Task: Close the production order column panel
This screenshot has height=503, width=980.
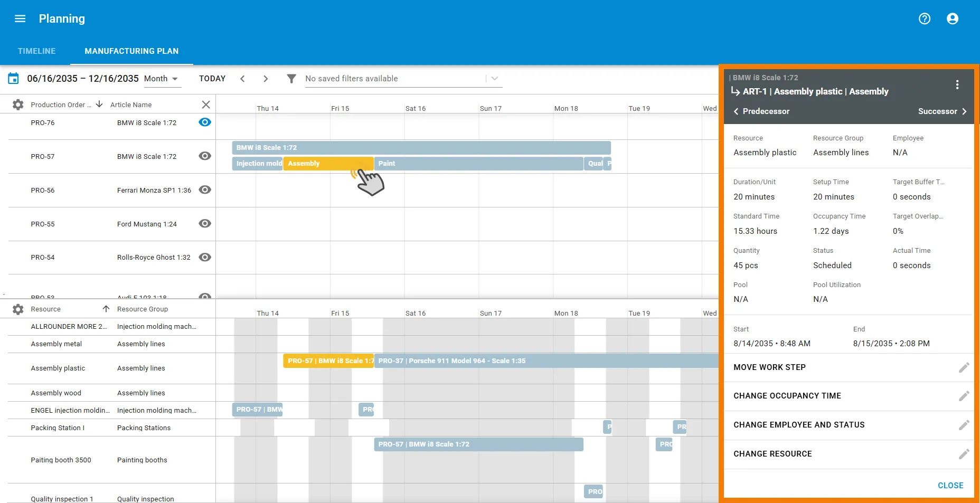Action: coord(206,105)
